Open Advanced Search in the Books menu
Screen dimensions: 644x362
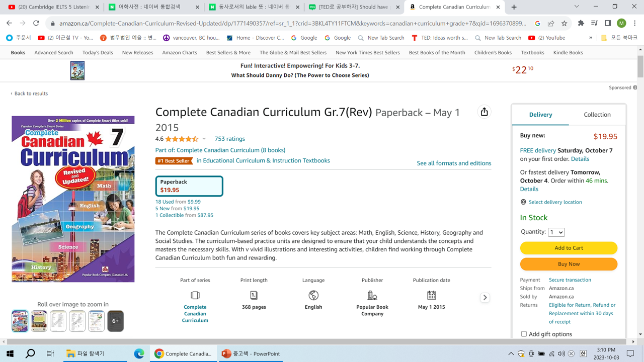click(54, 52)
